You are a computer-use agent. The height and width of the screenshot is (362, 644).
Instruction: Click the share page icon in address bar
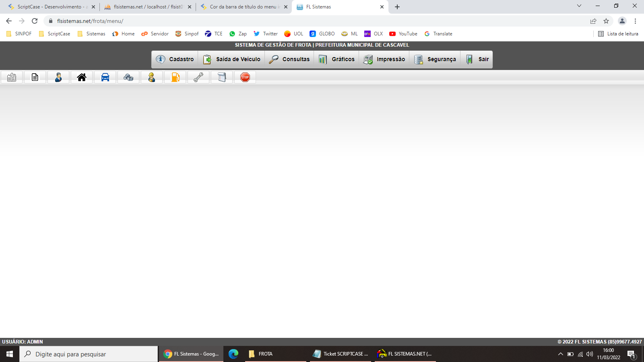tap(593, 21)
